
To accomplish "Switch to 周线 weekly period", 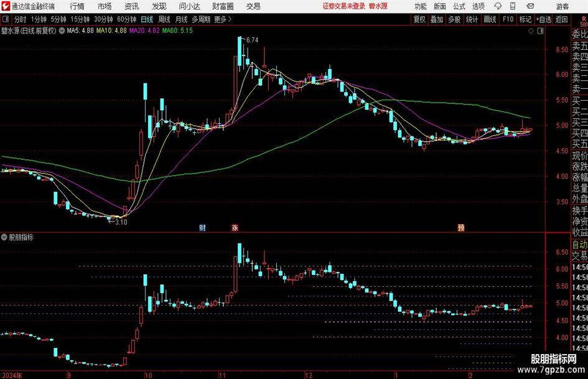I will (164, 19).
